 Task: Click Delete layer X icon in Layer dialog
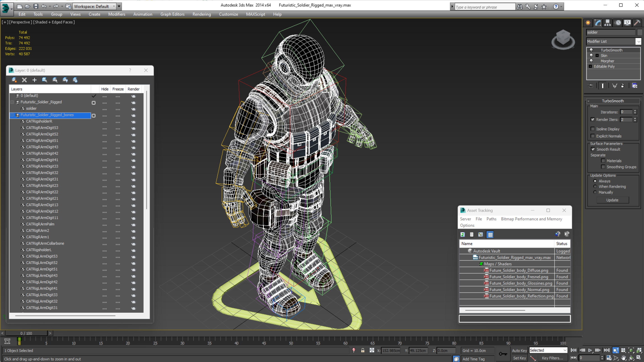point(24,80)
